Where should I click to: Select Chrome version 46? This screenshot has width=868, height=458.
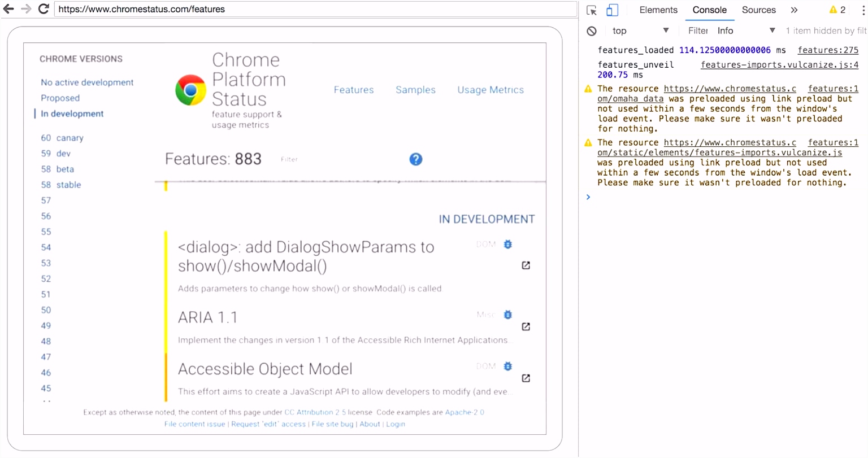tap(46, 373)
